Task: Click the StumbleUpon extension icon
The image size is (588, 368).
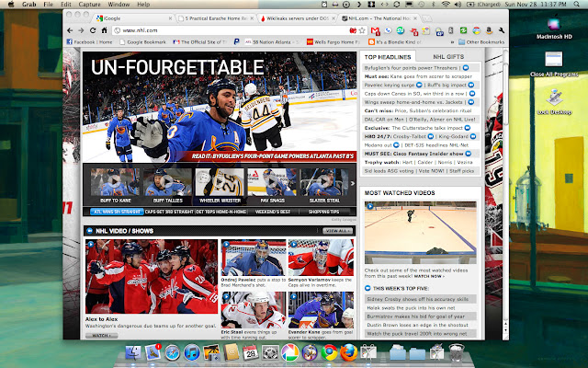Action: (x=401, y=30)
